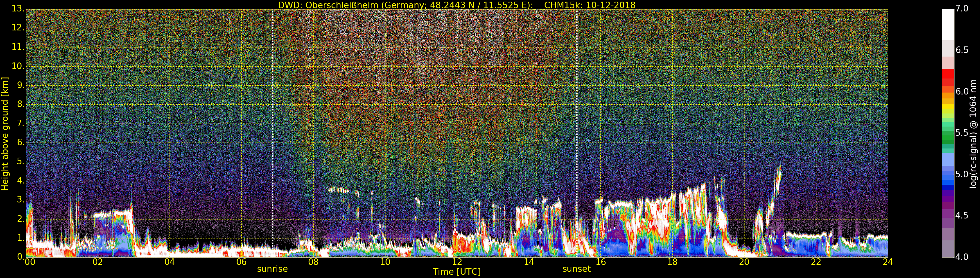This screenshot has height=278, width=980.
Task: Click the "06" time axis tick label
Action: (x=242, y=262)
